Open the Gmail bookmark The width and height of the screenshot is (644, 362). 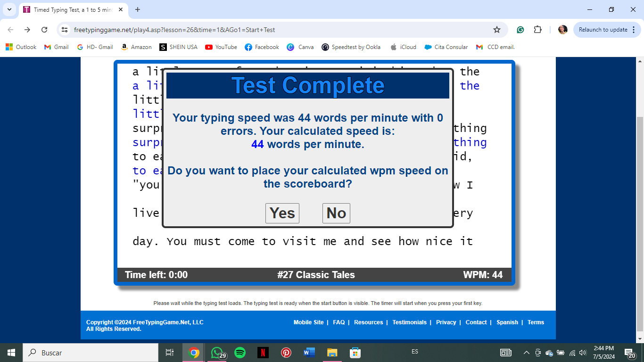pos(57,47)
